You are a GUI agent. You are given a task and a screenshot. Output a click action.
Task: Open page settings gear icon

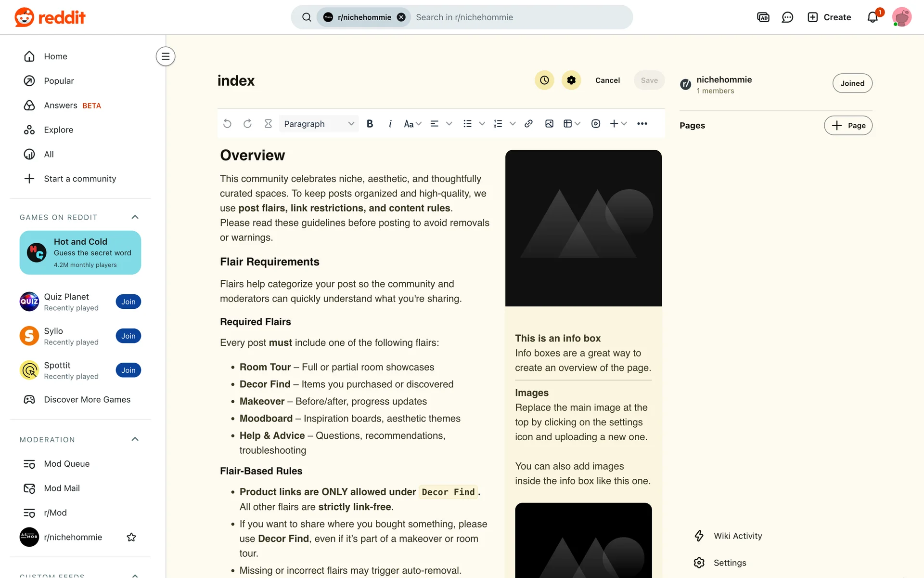(x=571, y=80)
